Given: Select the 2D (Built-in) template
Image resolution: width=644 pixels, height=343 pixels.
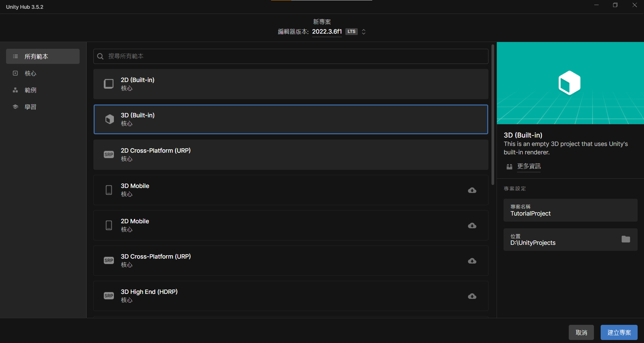Looking at the screenshot, I should coord(291,84).
